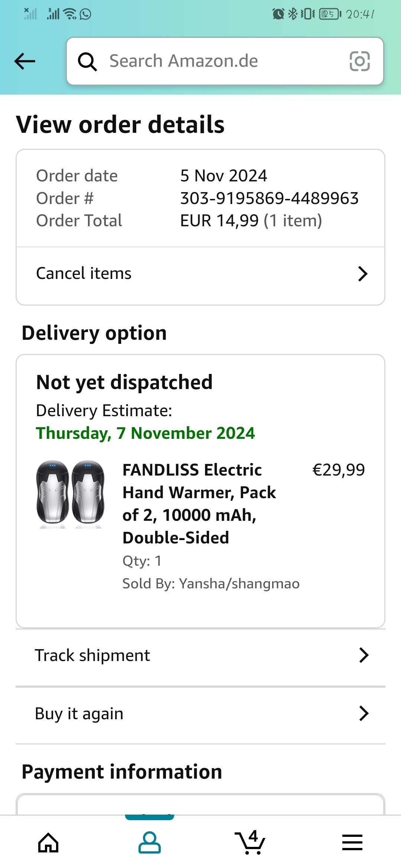Tap battery indicator in status bar
The image size is (401, 868).
click(330, 14)
